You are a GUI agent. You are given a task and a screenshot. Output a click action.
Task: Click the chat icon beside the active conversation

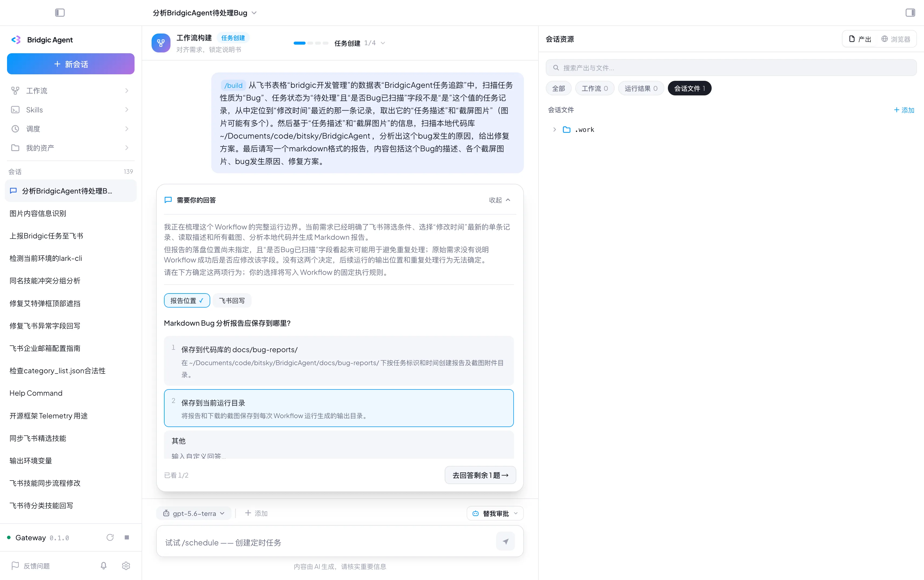pyautogui.click(x=14, y=191)
